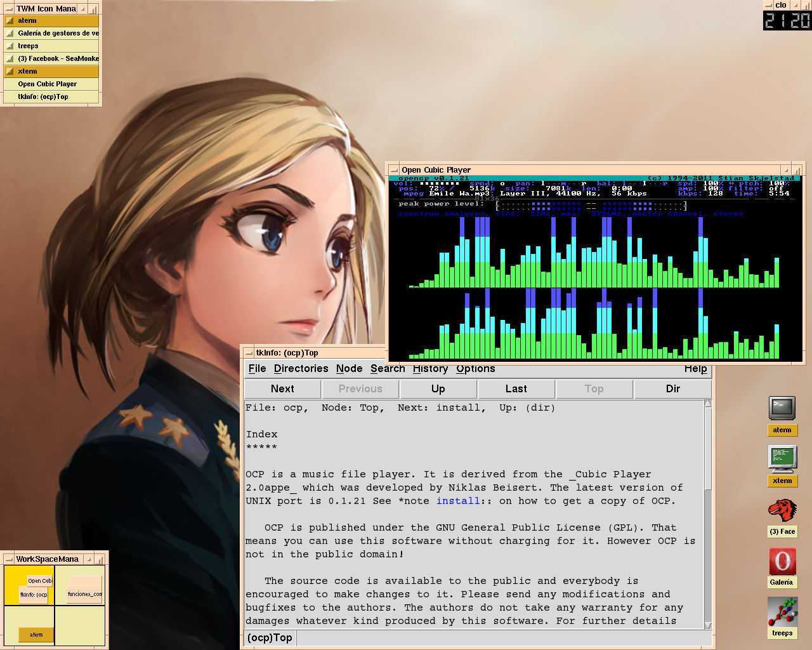Click the window menu icon on Open Cubic Player title bar
This screenshot has height=650, width=812.
pos(394,169)
